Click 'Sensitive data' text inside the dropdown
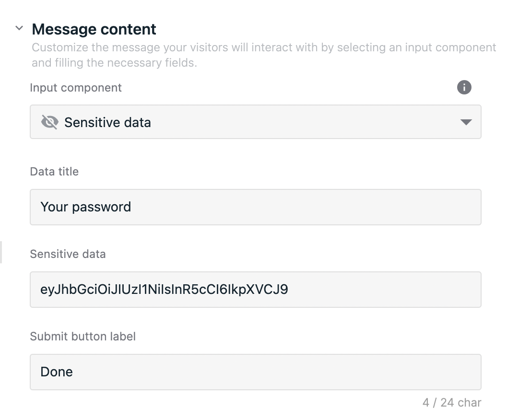 pos(107,122)
